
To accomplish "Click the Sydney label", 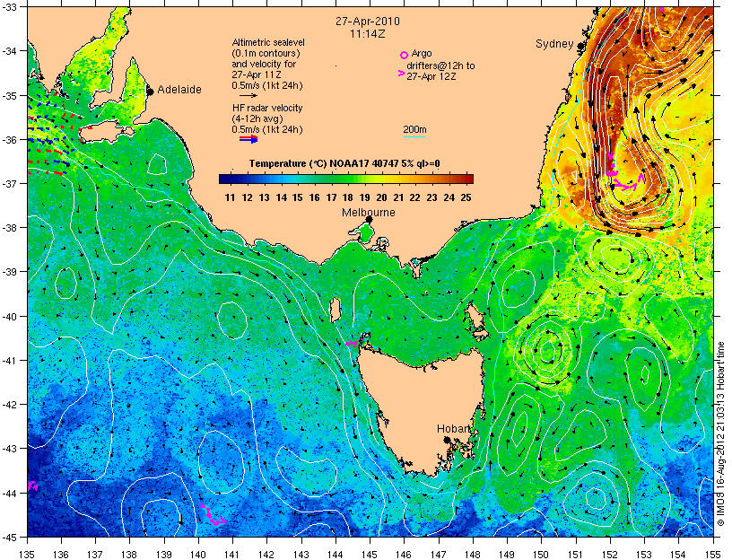I will [554, 44].
